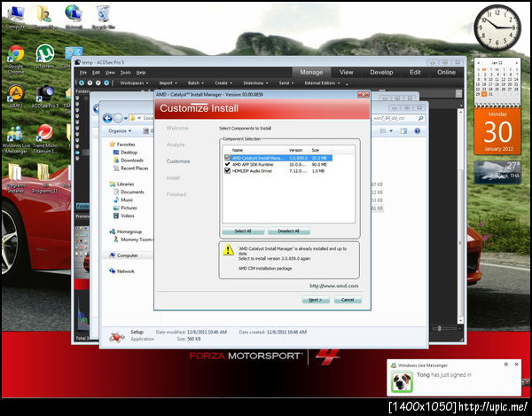Click the Explorer Help question mark icon
This screenshot has width=532, height=416.
point(417,131)
